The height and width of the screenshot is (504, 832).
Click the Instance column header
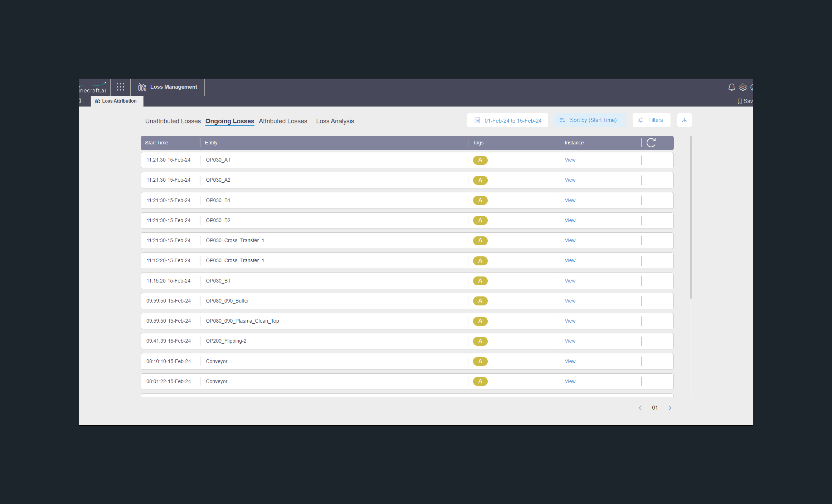coord(574,143)
